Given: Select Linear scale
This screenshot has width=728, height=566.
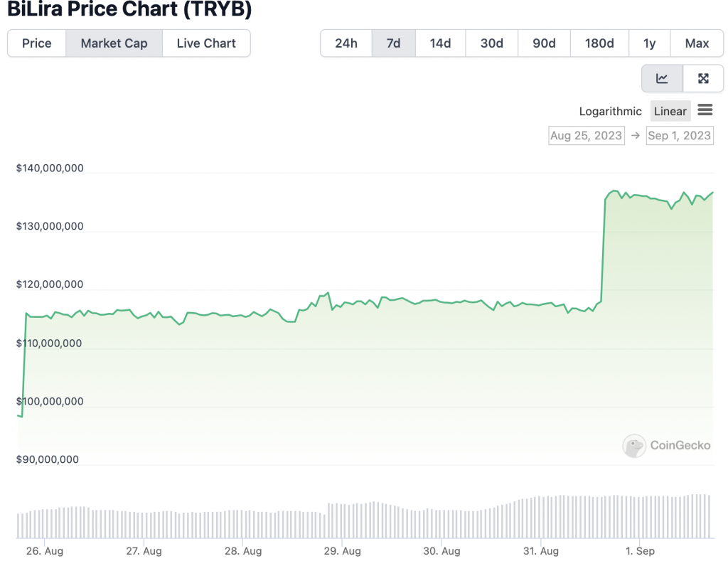Looking at the screenshot, I should coord(670,112).
